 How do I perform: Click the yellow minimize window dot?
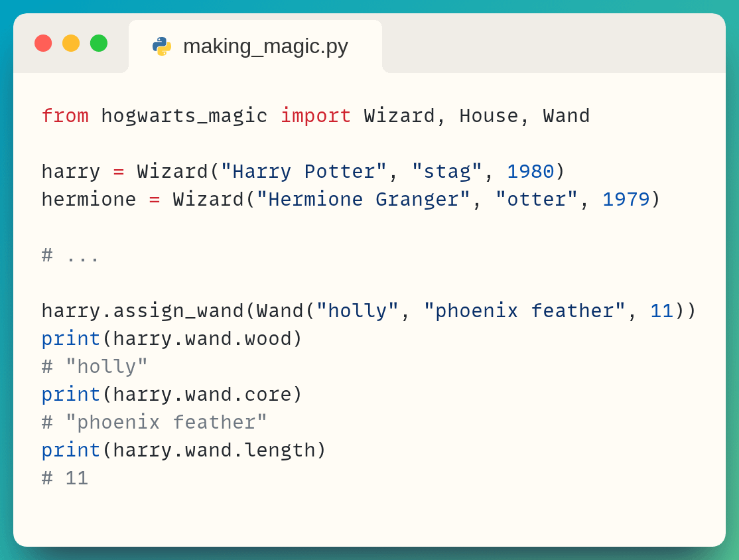click(71, 43)
